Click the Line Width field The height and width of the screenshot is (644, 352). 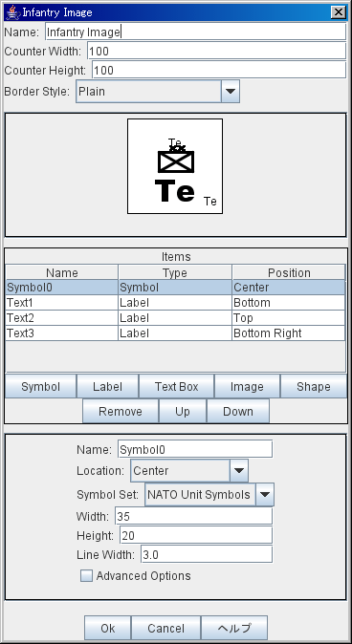pyautogui.click(x=207, y=555)
